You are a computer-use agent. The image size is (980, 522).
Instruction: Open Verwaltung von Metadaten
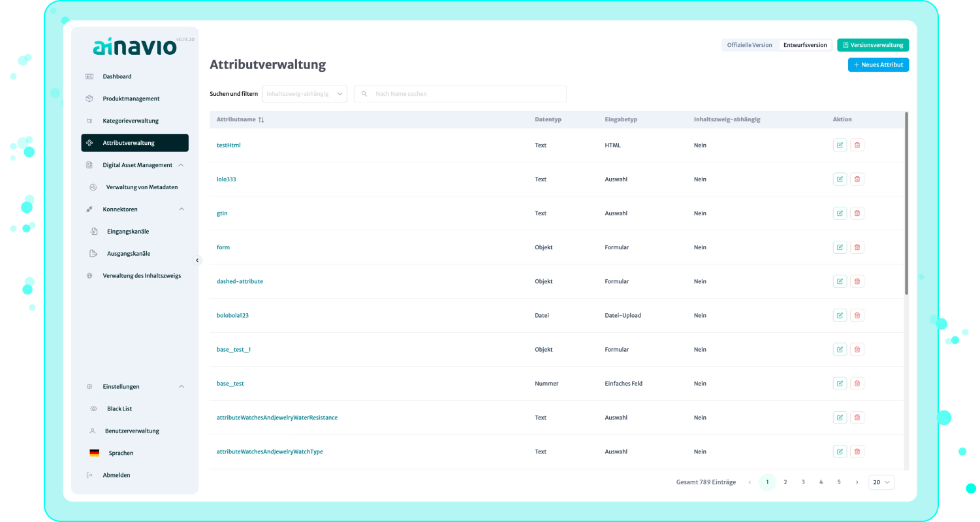coord(142,187)
